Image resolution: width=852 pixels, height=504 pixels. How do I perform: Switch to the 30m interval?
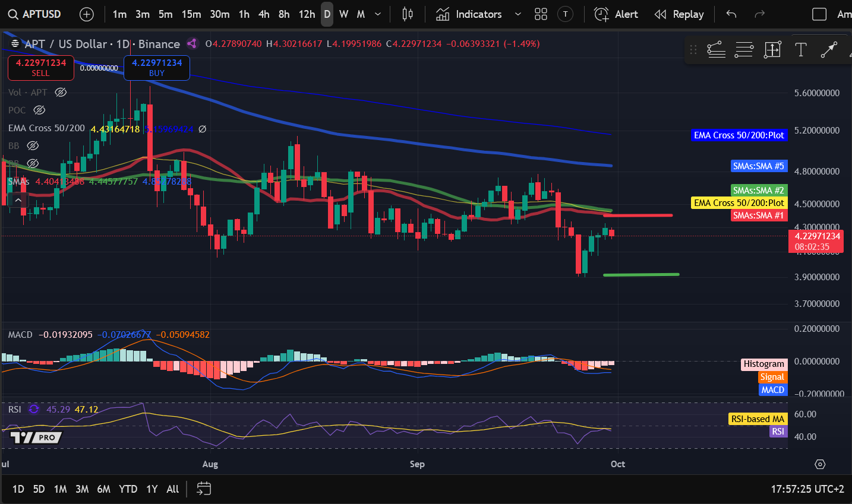click(220, 14)
